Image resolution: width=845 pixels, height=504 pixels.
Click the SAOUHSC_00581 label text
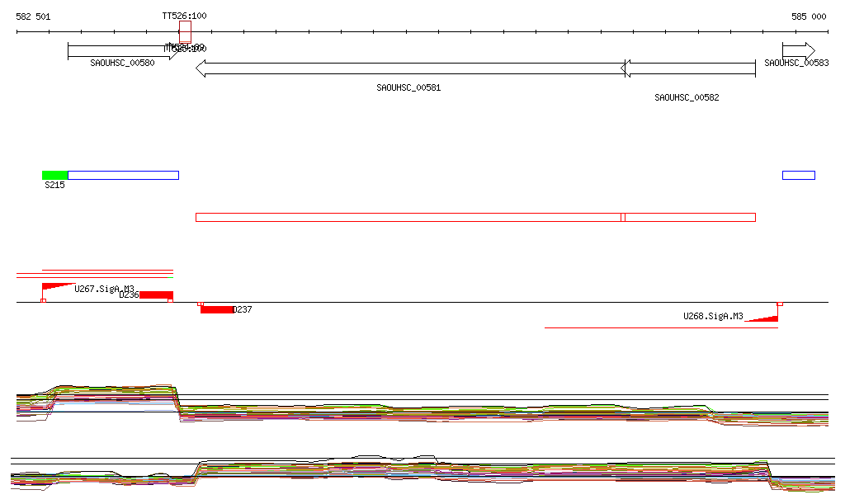click(408, 87)
